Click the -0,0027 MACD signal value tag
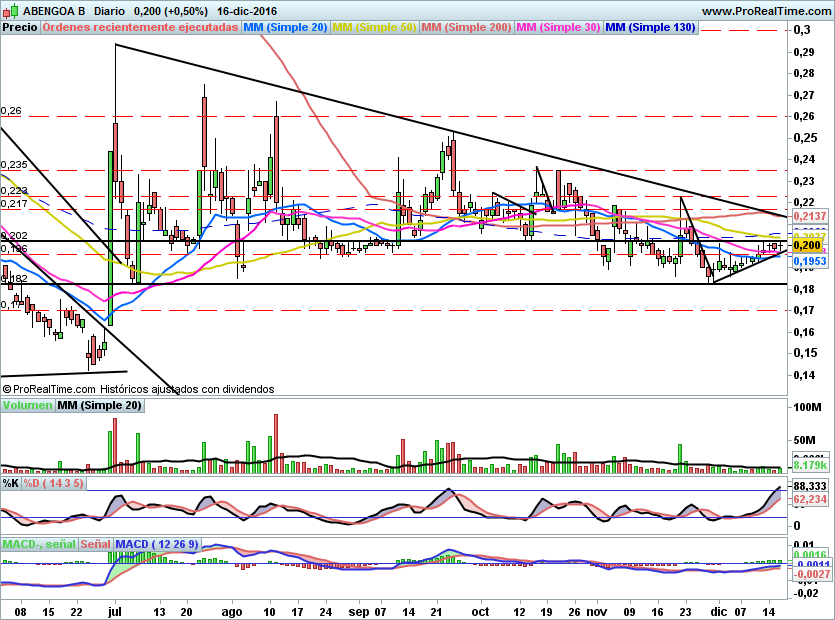This screenshot has width=835, height=620. (x=811, y=574)
